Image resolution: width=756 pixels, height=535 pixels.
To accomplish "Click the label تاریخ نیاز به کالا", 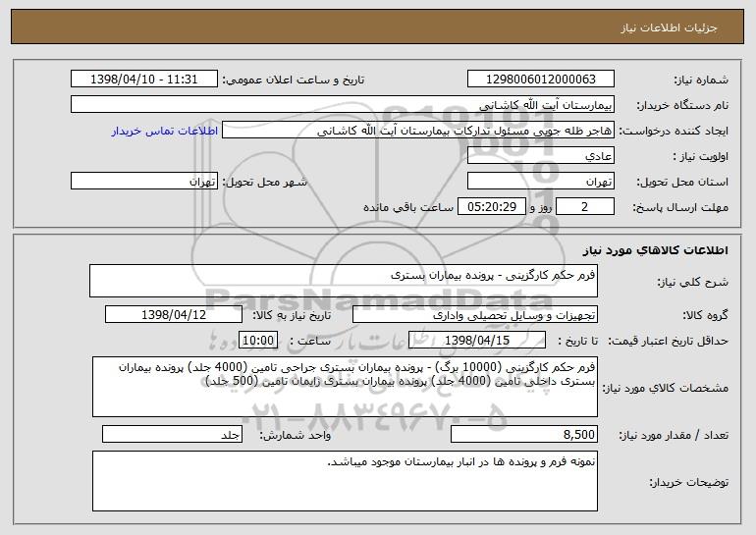I will click(292, 315).
